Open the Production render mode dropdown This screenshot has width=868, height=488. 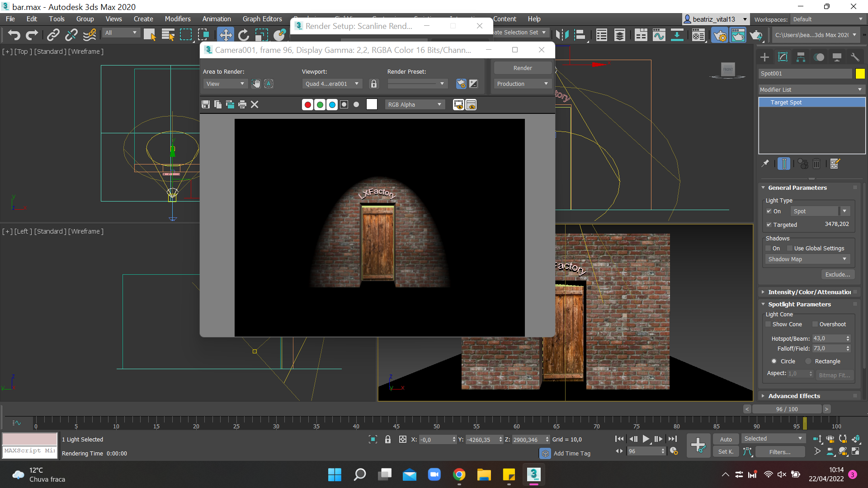point(523,84)
